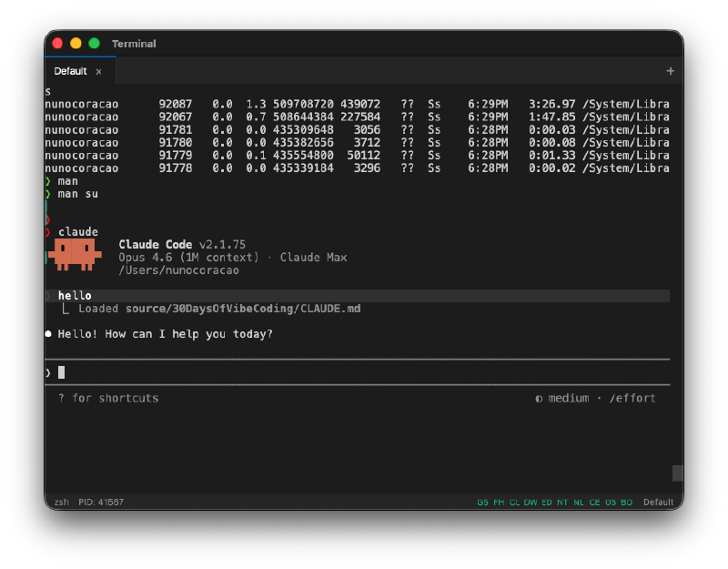Click the 1:47.85 CPU time value
Screen dimensions: 728x569
click(x=551, y=117)
